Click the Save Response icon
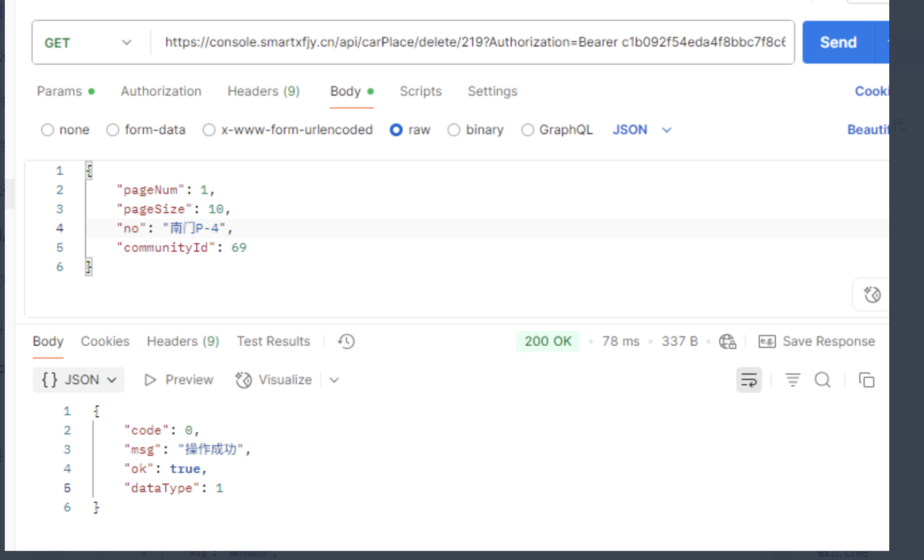 [767, 341]
